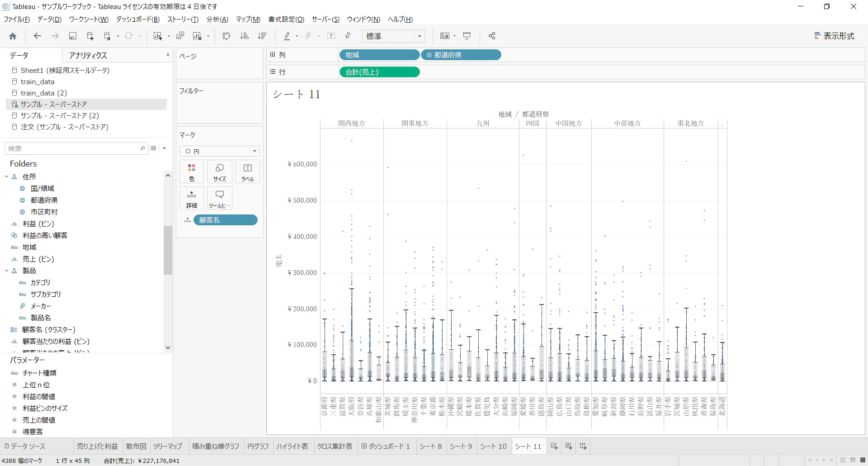The image size is (868, 466).
Task: Switch to the 散布図 sheet tab
Action: tap(136, 447)
